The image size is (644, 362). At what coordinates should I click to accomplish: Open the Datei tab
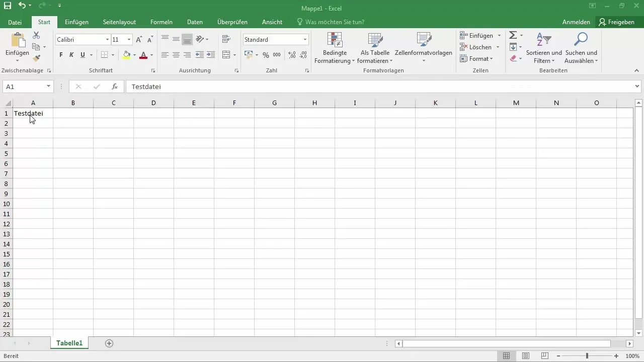pyautogui.click(x=15, y=22)
